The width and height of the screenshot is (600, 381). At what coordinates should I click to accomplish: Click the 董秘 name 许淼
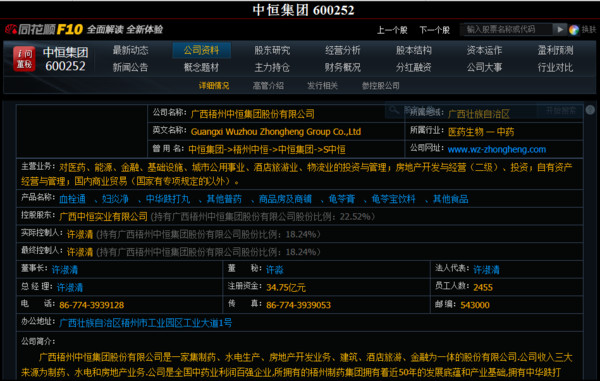(x=275, y=270)
